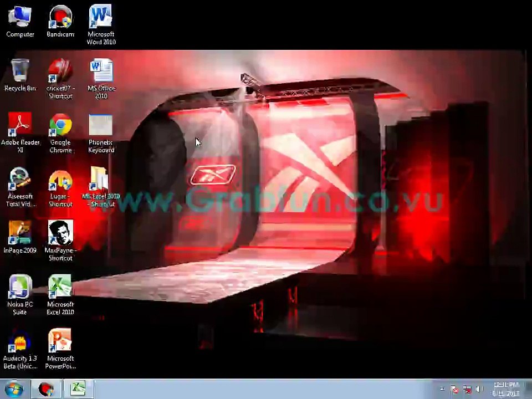Viewport: 532px width, 399px height.
Task: Switch to Bandicam in the taskbar
Action: [x=46, y=389]
